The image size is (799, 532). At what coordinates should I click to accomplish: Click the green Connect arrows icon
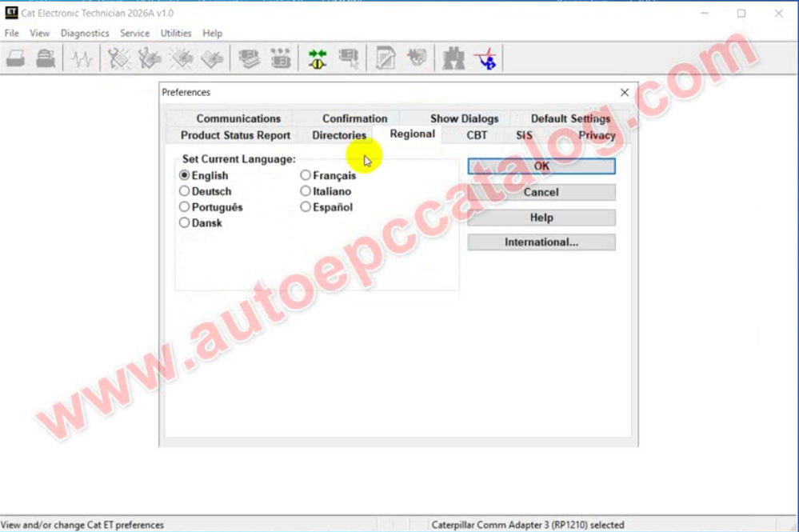click(x=318, y=58)
